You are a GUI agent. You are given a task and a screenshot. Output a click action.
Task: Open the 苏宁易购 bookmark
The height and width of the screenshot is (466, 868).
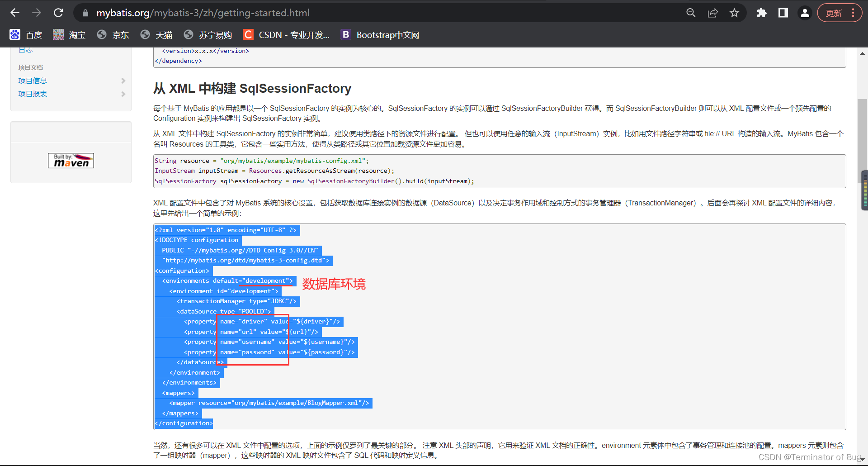pos(208,35)
